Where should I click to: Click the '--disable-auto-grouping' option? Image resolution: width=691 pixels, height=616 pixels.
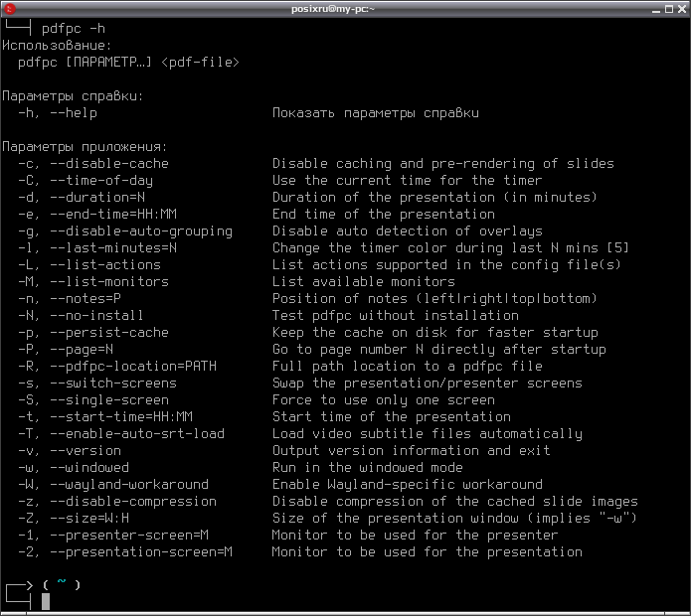(141, 231)
